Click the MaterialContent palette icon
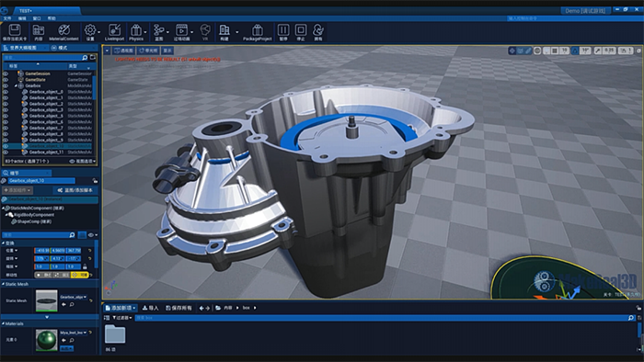 click(63, 30)
